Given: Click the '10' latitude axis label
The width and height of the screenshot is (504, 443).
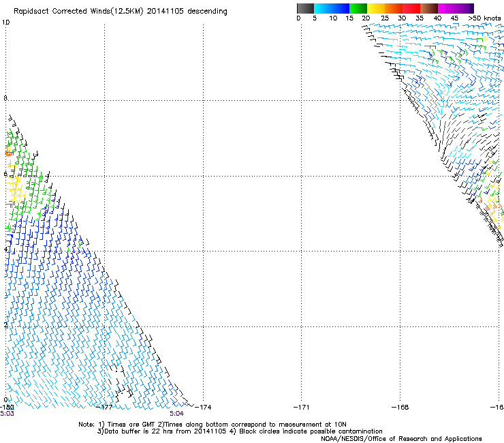Looking at the screenshot, I should tap(5, 22).
